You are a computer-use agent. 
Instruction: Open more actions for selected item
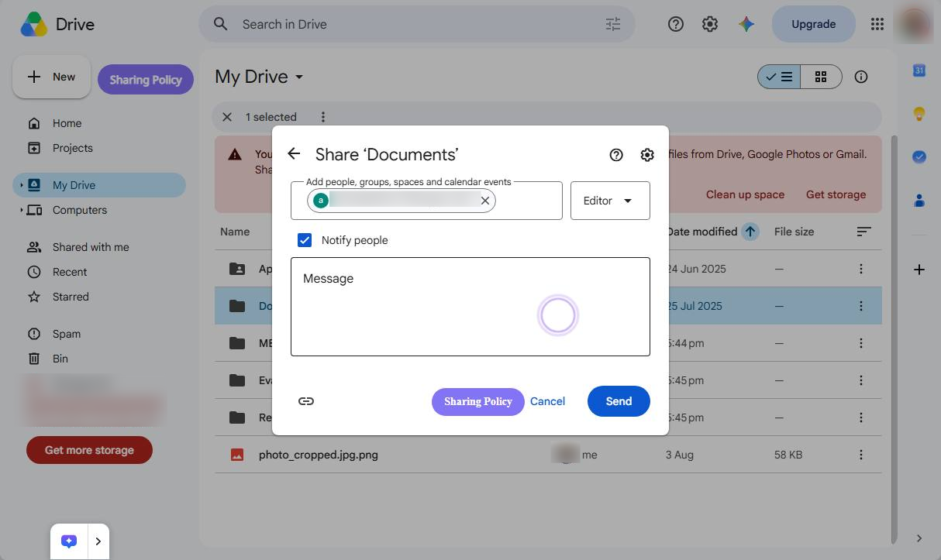[x=323, y=117]
